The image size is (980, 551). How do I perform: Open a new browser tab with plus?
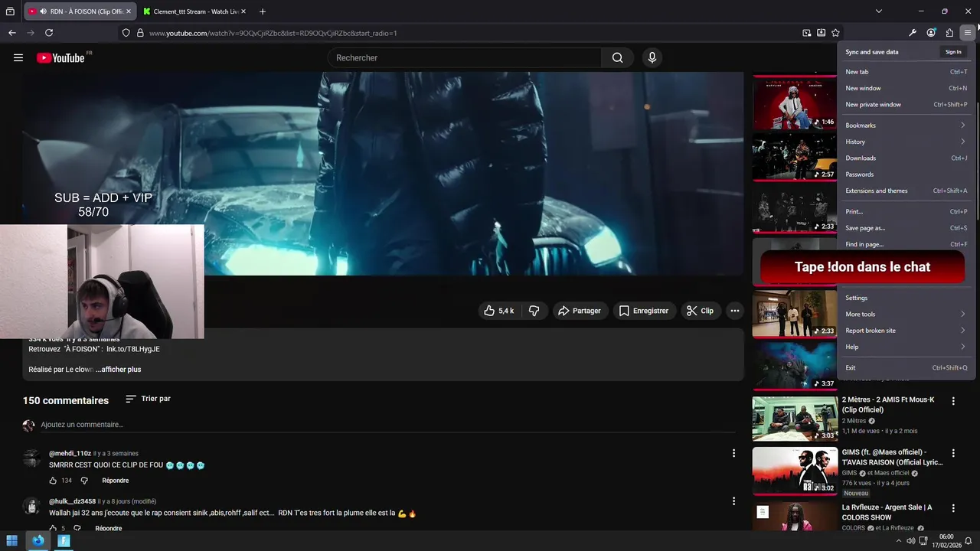263,11
